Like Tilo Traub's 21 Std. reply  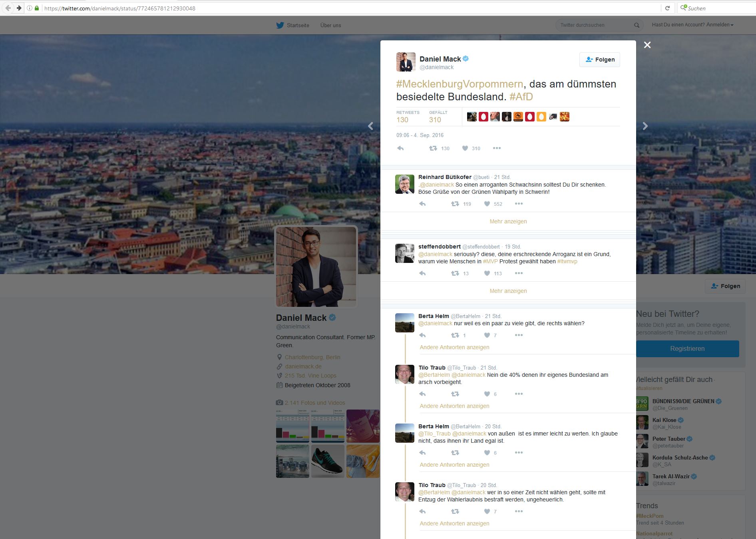tap(487, 394)
